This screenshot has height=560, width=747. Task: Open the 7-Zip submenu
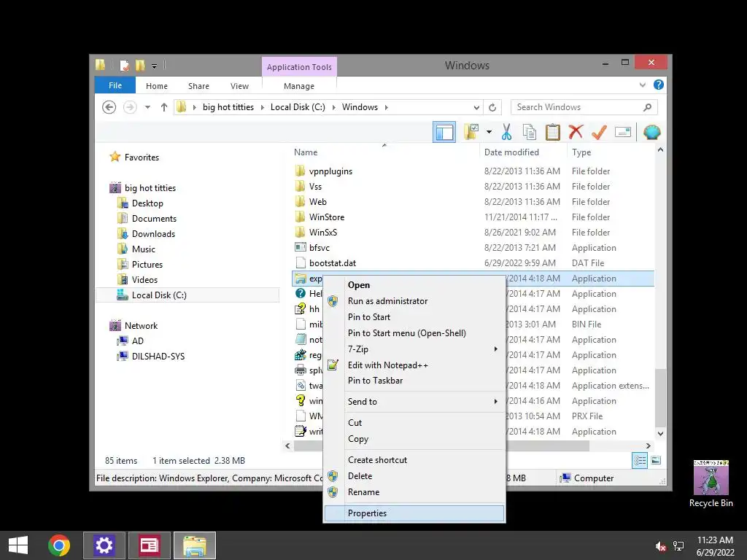[x=414, y=349]
